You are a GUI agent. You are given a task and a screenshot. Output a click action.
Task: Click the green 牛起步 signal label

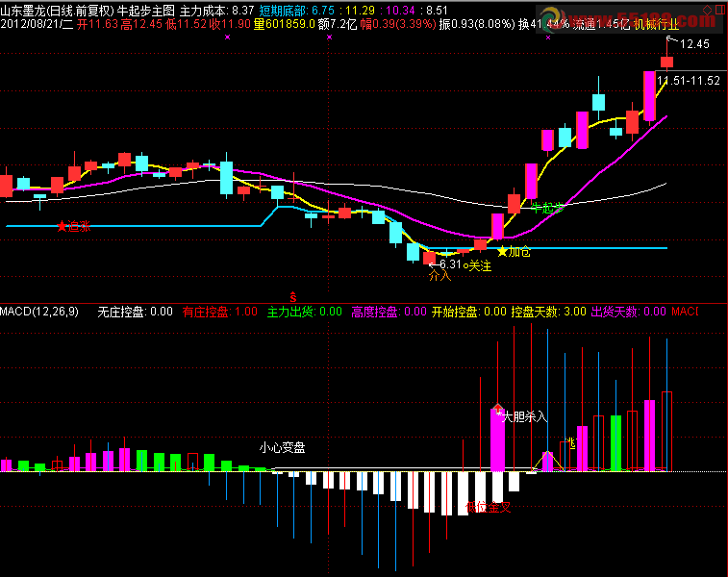point(547,208)
